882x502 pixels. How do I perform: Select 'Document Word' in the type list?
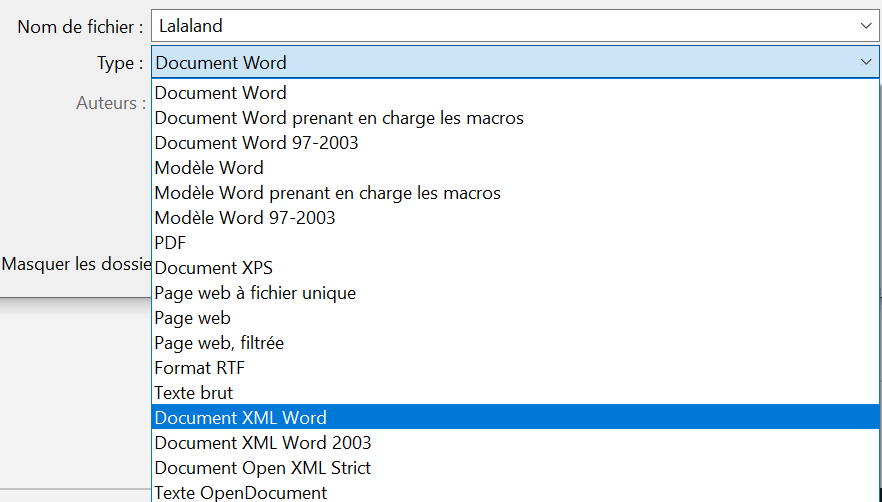click(x=515, y=93)
